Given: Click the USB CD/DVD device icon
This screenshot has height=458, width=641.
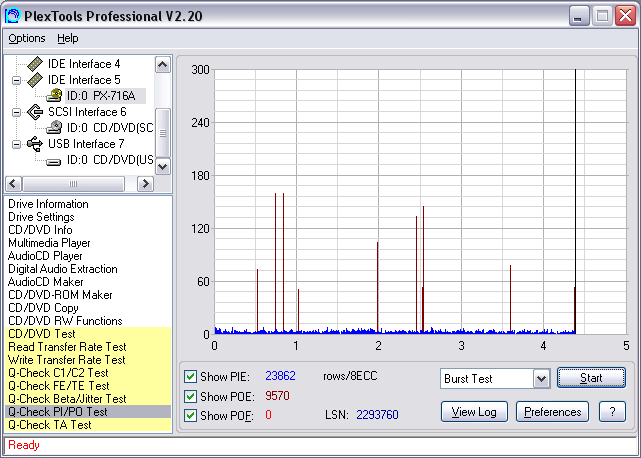Looking at the screenshot, I should coord(54,162).
